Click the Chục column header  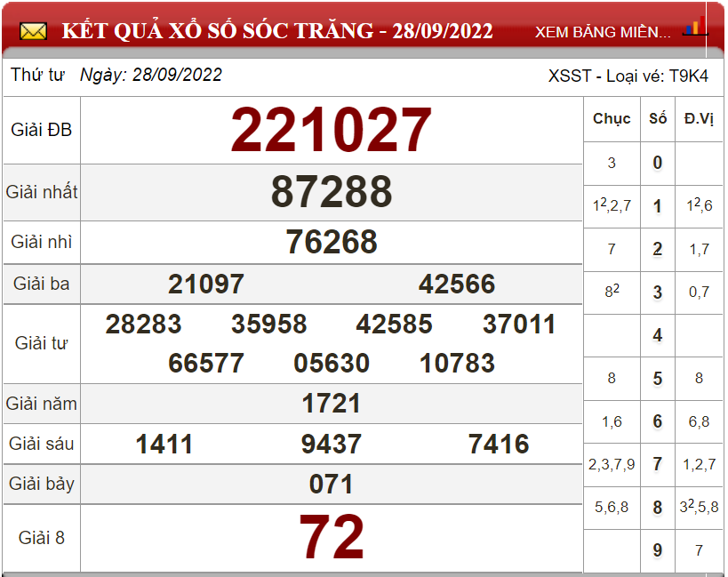tap(612, 118)
